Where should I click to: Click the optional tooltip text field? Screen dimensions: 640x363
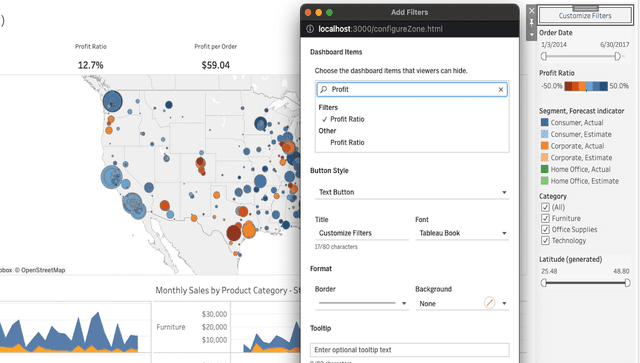[409, 350]
